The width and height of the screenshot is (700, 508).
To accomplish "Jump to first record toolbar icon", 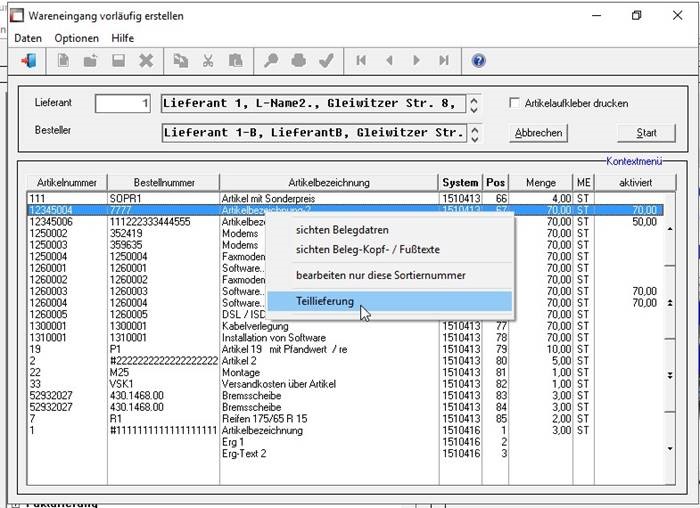I will [361, 60].
